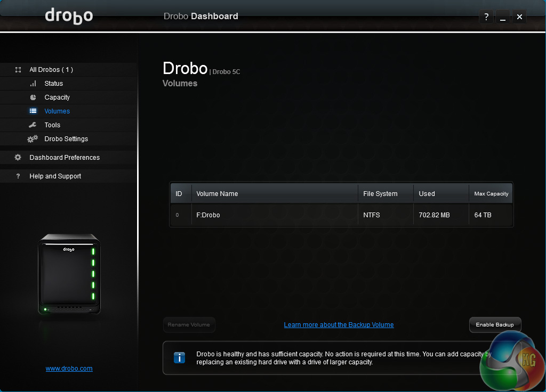The width and height of the screenshot is (546, 392).
Task: Close the Drobo Dashboard window
Action: click(x=519, y=17)
